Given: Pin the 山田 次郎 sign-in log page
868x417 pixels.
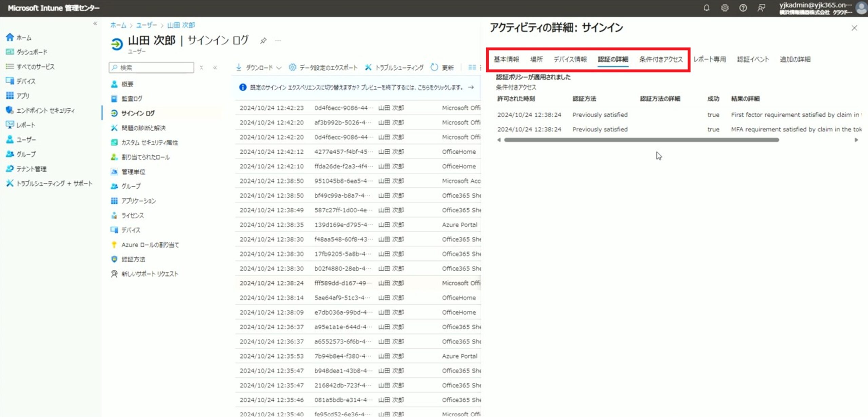Looking at the screenshot, I should coord(263,41).
